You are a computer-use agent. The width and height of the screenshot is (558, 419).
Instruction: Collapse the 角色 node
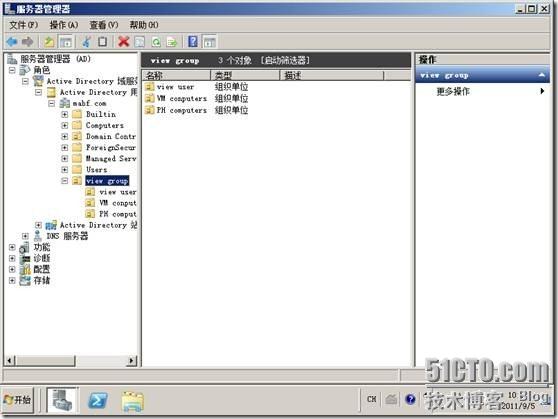tap(12, 70)
